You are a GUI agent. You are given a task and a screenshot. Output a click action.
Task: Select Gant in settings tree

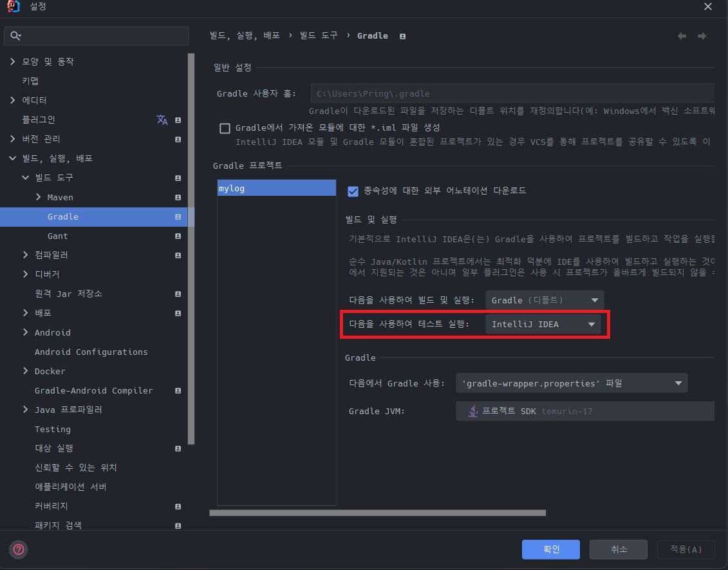pyautogui.click(x=57, y=236)
